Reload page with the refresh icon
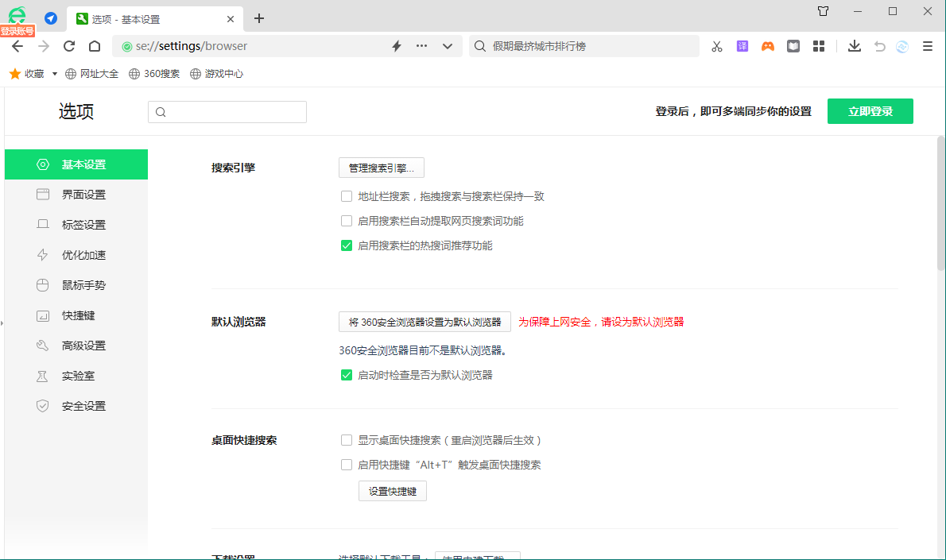This screenshot has width=946, height=560. coord(69,46)
